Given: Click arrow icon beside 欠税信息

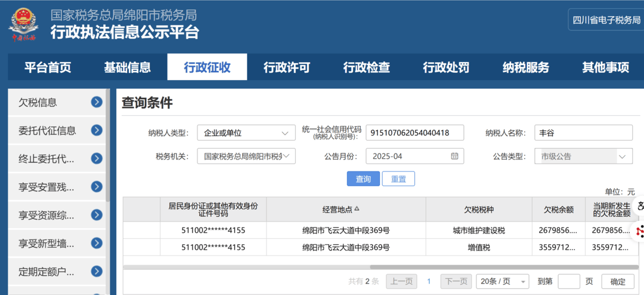Looking at the screenshot, I should pos(97,102).
